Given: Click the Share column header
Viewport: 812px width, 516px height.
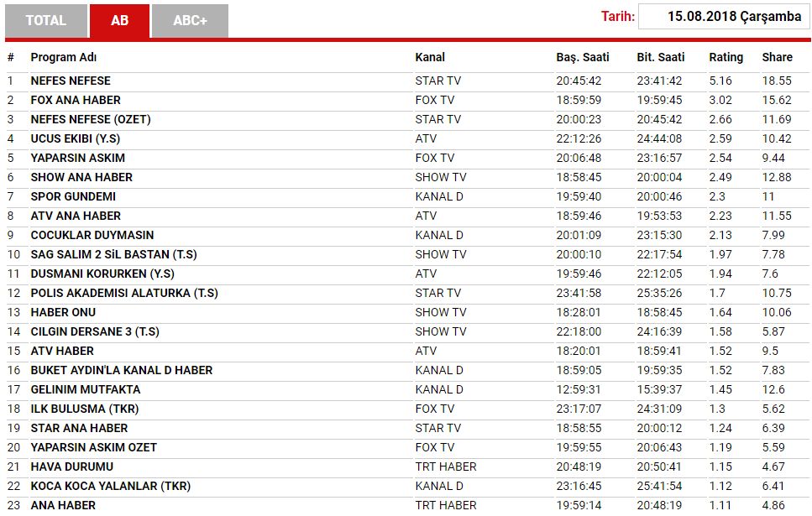Looking at the screenshot, I should 778,57.
